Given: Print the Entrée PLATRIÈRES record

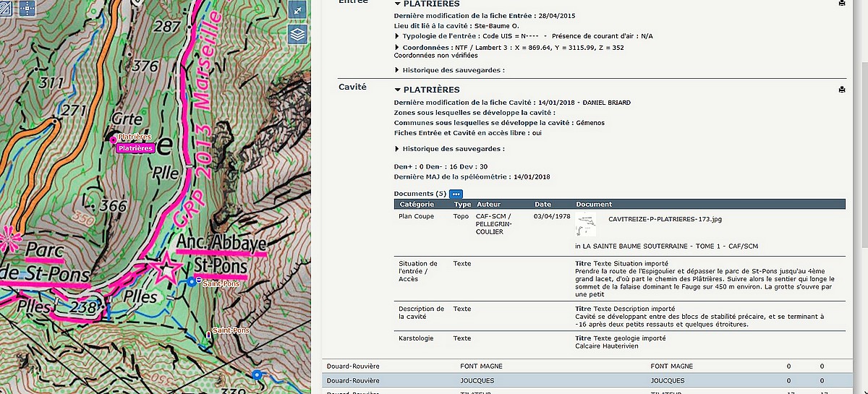Looking at the screenshot, I should [841, 4].
